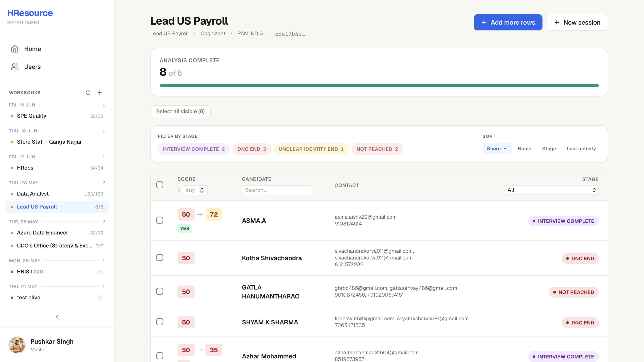Sort candidates by Last activity

click(581, 149)
